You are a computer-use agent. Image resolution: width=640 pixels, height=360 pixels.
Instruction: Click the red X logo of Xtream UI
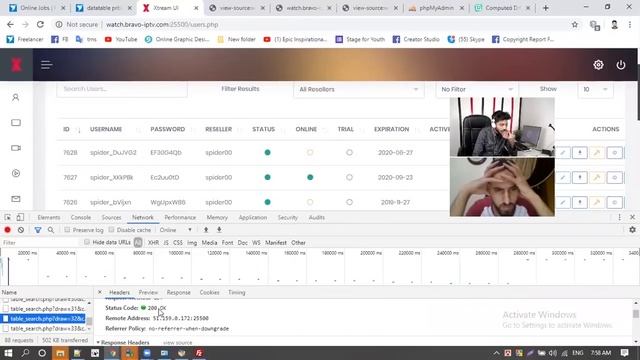pyautogui.click(x=16, y=64)
